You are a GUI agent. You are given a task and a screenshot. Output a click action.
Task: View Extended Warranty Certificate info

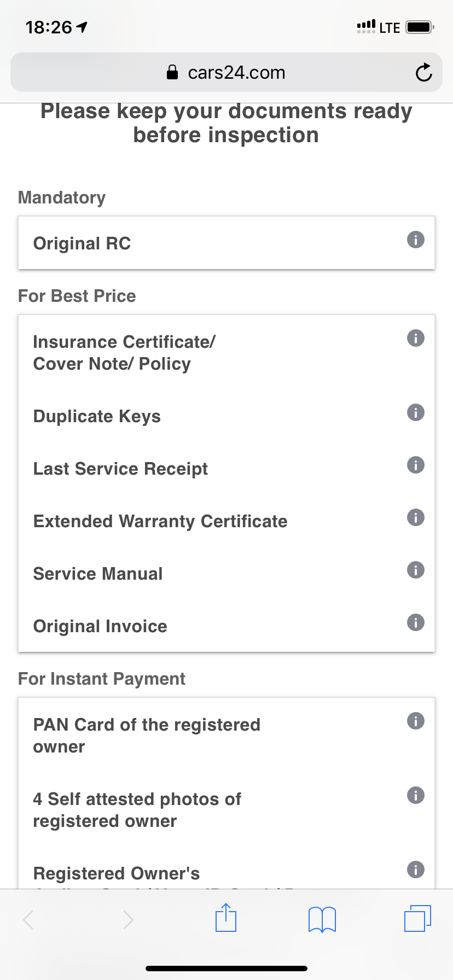[416, 517]
